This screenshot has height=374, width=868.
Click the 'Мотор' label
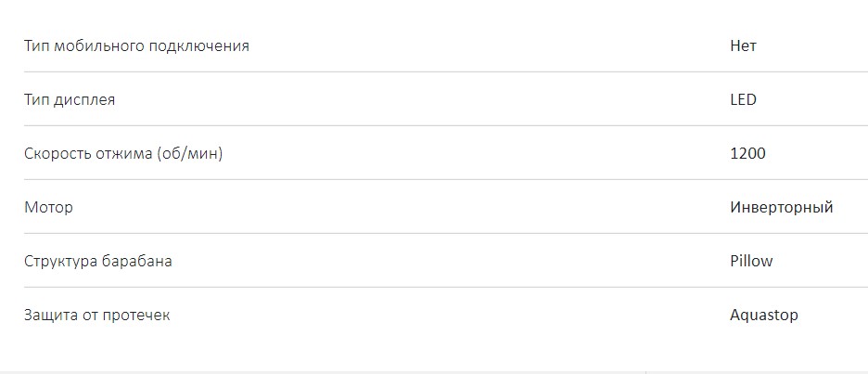click(48, 207)
